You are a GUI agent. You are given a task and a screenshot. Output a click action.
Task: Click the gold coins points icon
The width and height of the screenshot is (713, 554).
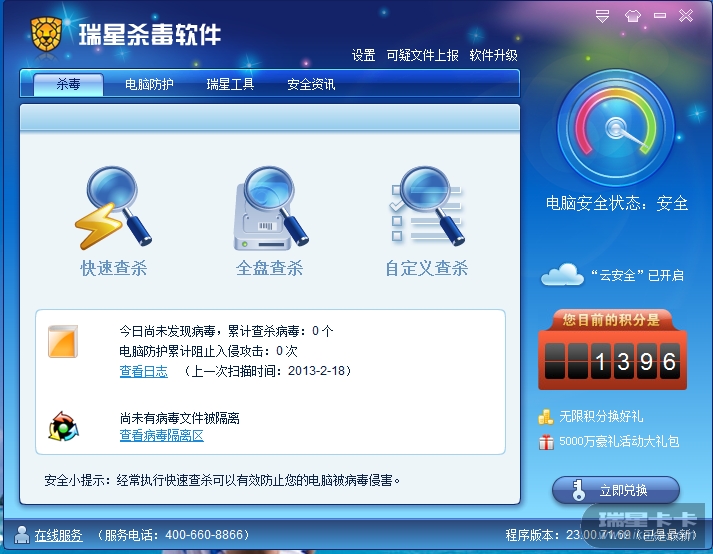(x=546, y=417)
